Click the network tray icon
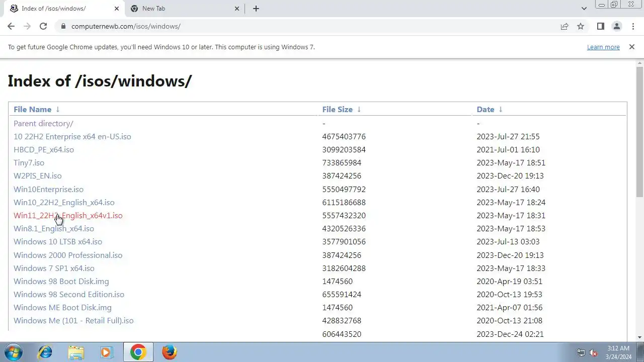The image size is (644, 362). (581, 352)
